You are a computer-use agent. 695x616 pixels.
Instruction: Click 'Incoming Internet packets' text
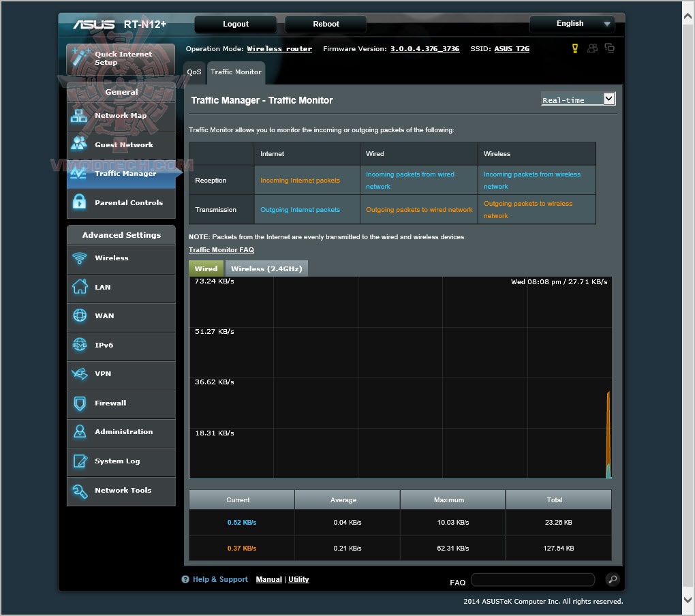coord(300,181)
